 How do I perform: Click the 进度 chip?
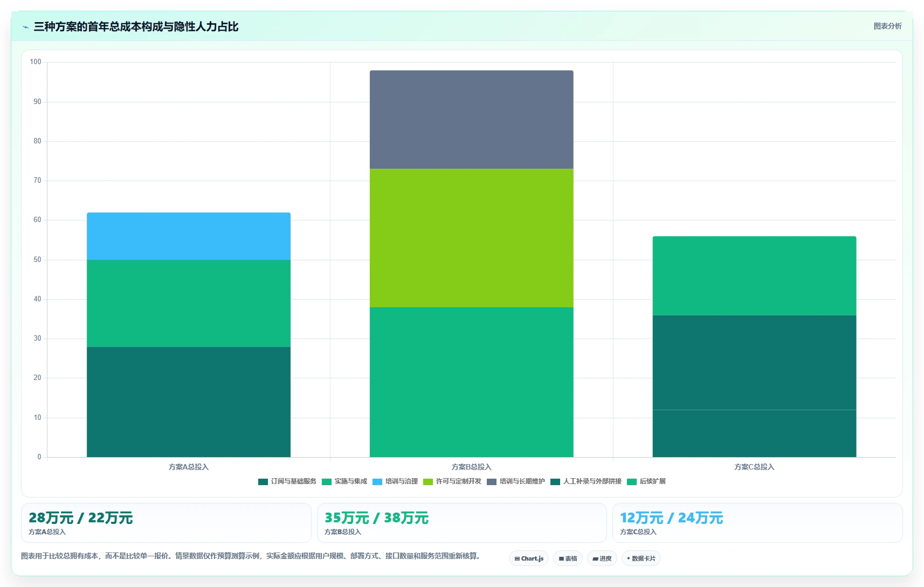(x=602, y=558)
